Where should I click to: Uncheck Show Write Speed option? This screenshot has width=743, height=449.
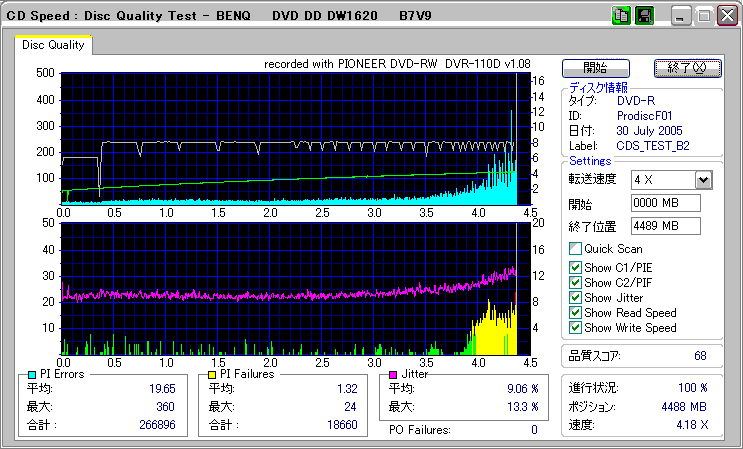(575, 327)
